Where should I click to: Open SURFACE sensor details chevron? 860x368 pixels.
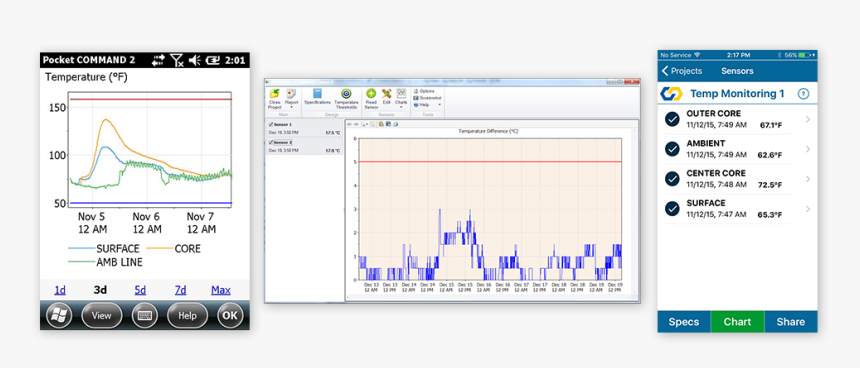pos(808,208)
